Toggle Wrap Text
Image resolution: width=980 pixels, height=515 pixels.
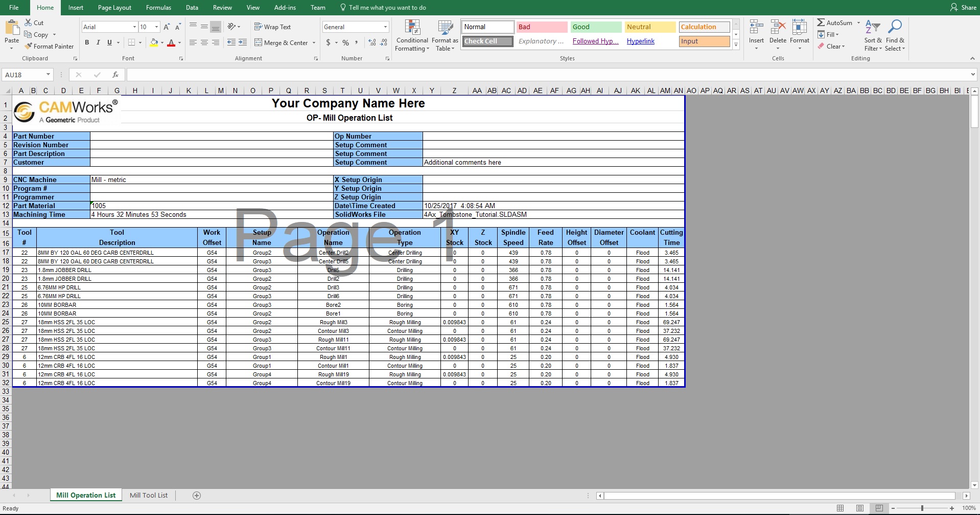(273, 27)
